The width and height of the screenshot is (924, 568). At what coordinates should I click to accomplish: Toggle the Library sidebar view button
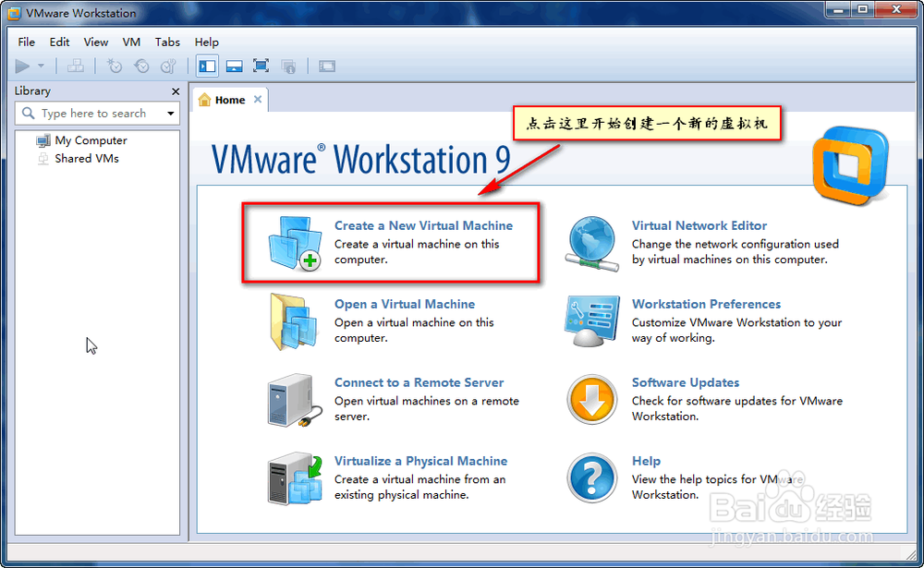(207, 66)
